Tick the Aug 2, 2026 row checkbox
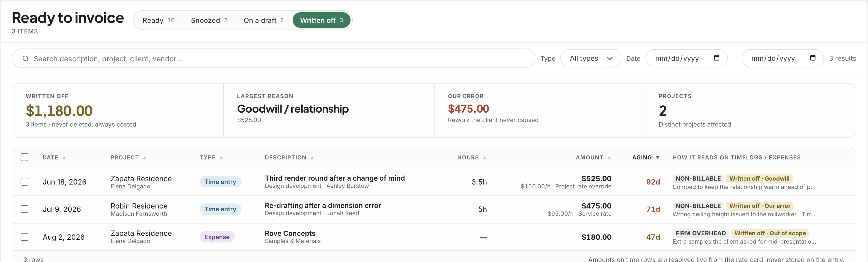Image resolution: width=868 pixels, height=262 pixels. (x=24, y=237)
